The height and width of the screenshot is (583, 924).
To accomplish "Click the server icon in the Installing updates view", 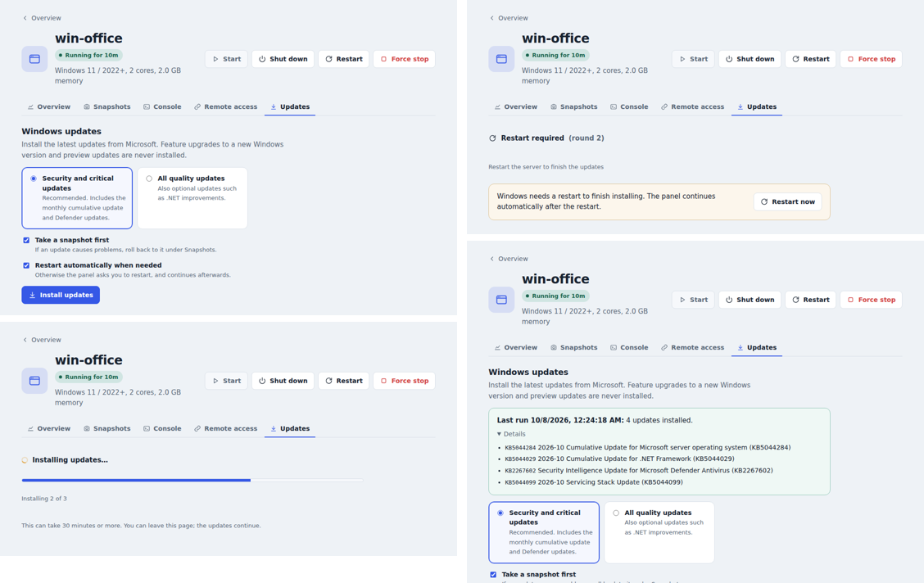I will pos(34,381).
